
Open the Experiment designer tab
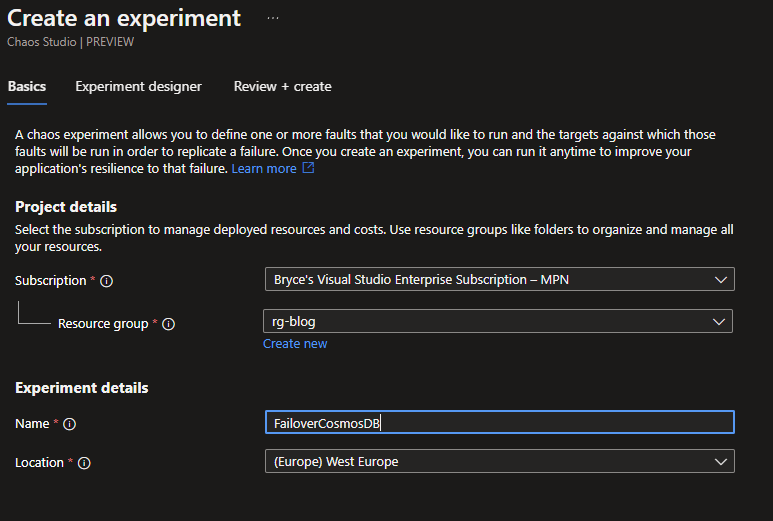138,87
